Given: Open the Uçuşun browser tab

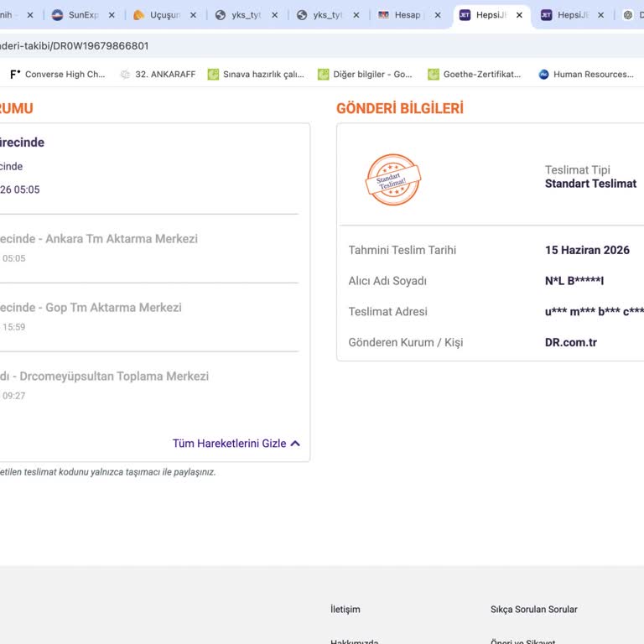Looking at the screenshot, I should click(x=164, y=15).
